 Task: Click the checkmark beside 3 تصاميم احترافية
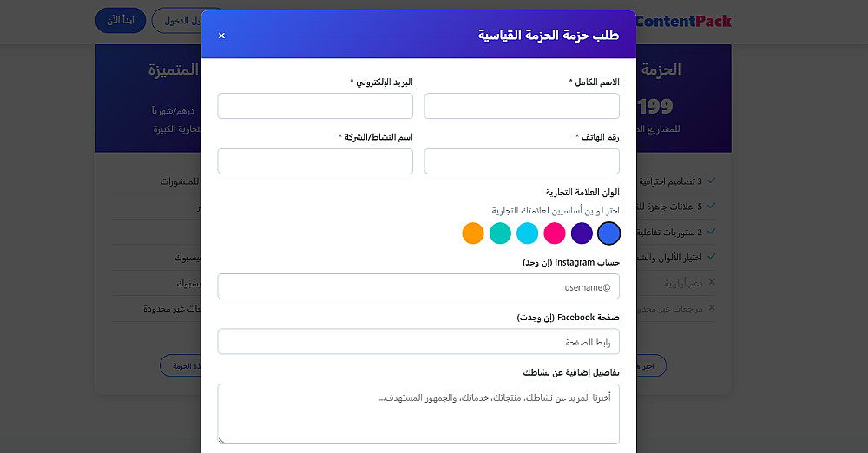[712, 181]
